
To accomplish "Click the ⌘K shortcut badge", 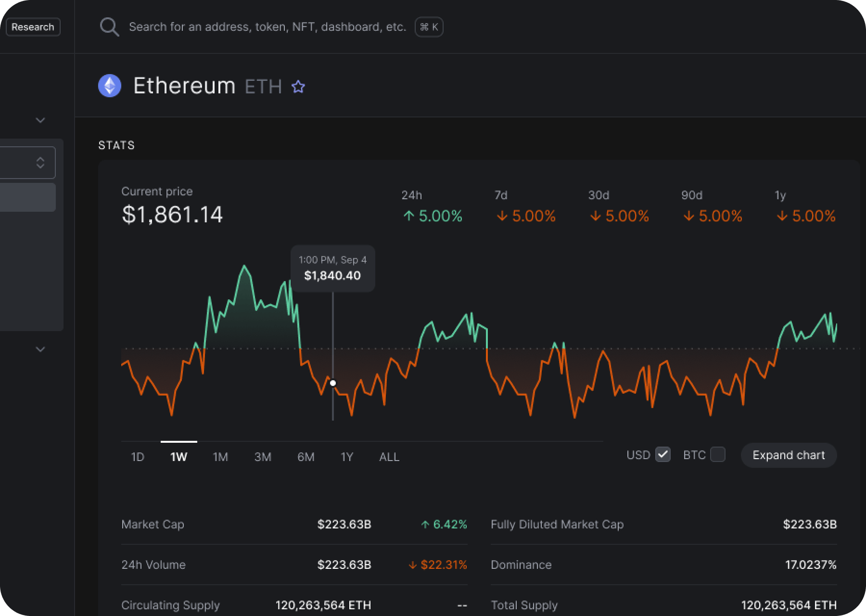I will click(x=429, y=27).
